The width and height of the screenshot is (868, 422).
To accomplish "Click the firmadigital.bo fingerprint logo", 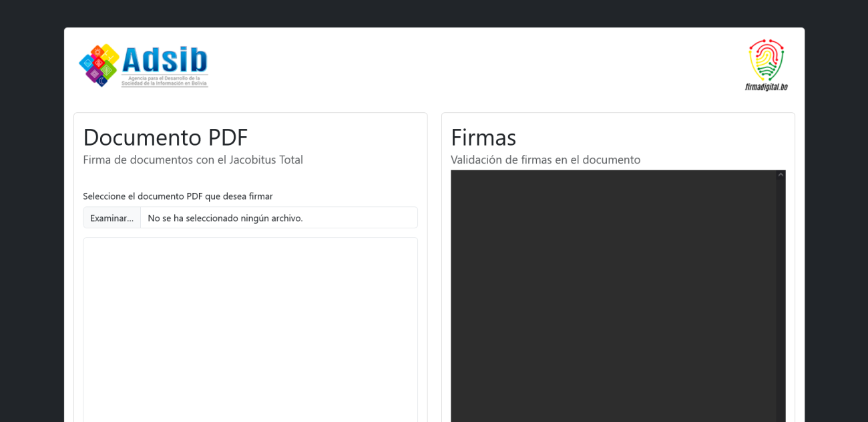I will tap(767, 60).
